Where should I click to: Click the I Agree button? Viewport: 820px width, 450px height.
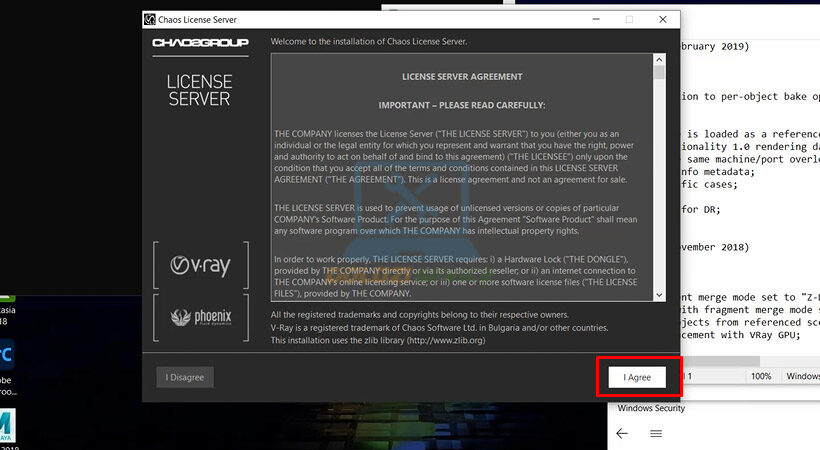(637, 377)
